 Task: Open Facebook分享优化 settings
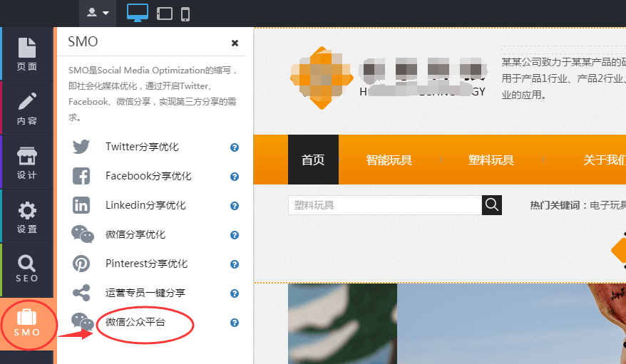(x=148, y=176)
